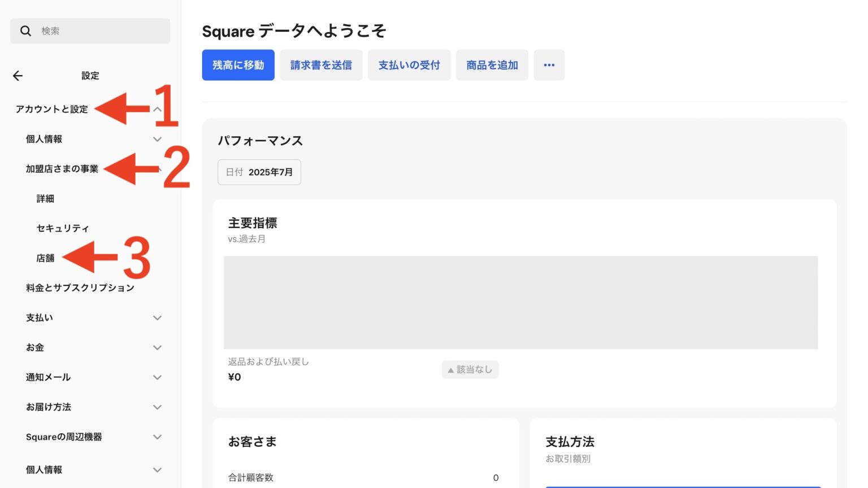Select セキュリティ in the sidebar

pos(63,228)
